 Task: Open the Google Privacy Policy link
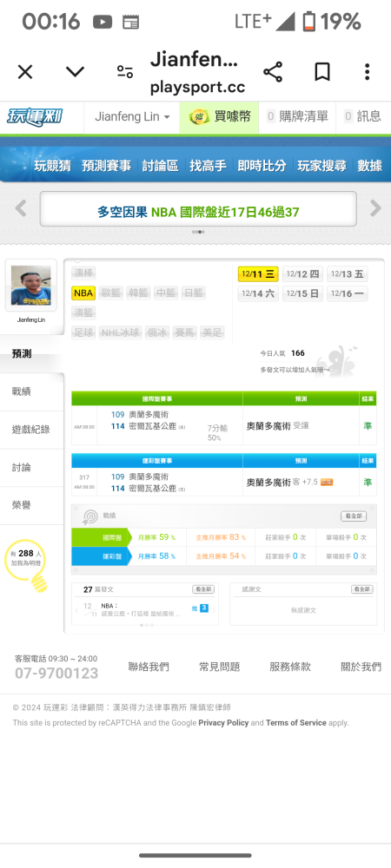pyautogui.click(x=224, y=722)
